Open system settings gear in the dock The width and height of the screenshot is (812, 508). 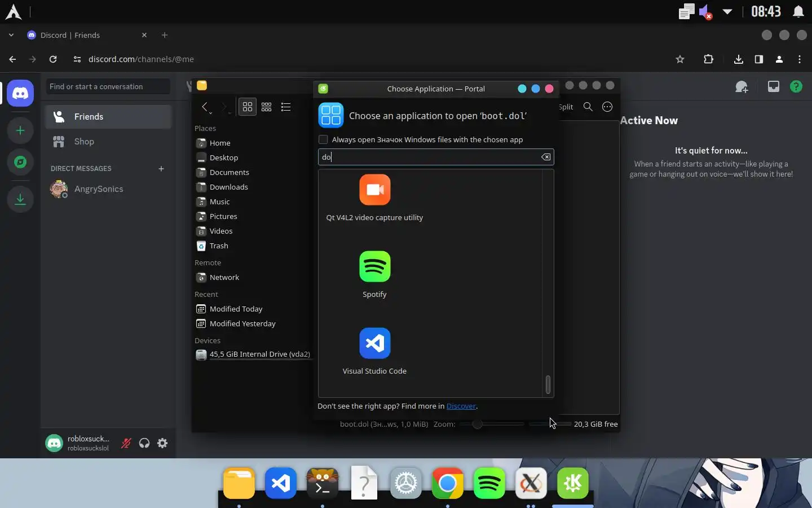pos(406,483)
